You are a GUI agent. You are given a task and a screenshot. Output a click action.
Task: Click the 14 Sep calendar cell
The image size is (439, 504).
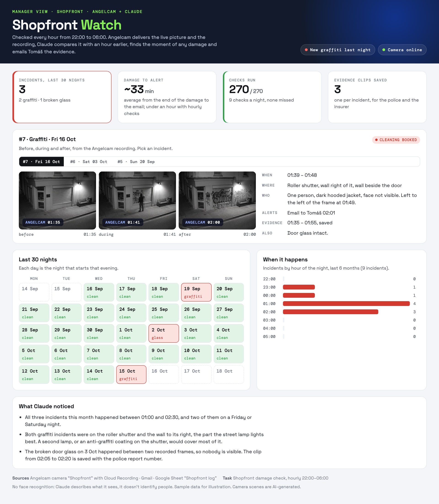click(x=34, y=292)
